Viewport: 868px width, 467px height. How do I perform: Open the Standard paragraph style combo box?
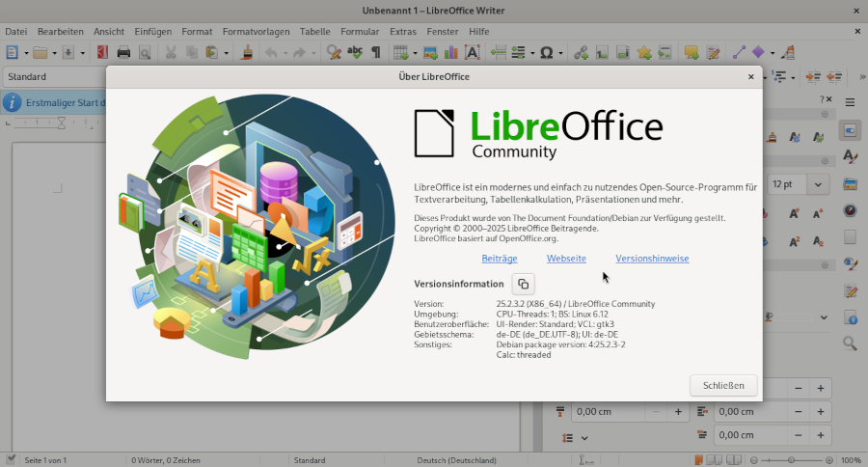(54, 77)
